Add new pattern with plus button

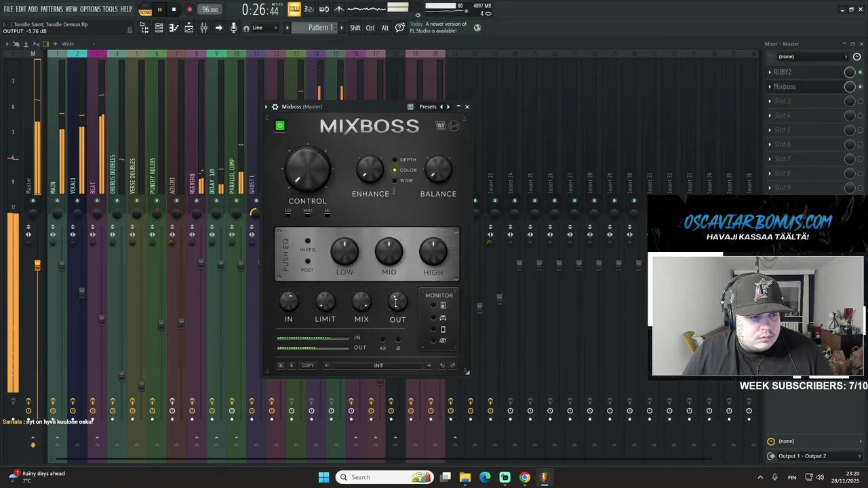340,28
